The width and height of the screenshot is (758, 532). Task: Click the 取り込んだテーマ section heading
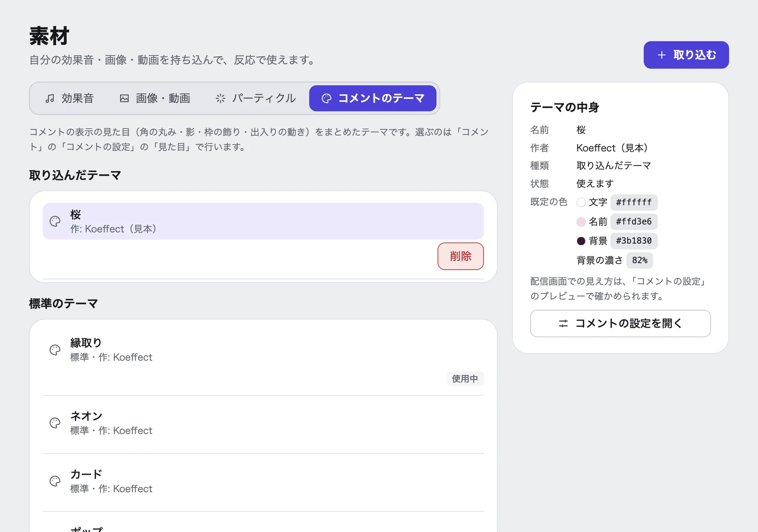(x=75, y=175)
